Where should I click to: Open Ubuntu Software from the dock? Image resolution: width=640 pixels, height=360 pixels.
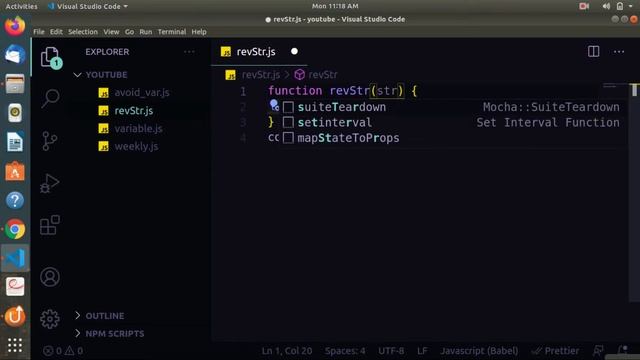(x=15, y=171)
